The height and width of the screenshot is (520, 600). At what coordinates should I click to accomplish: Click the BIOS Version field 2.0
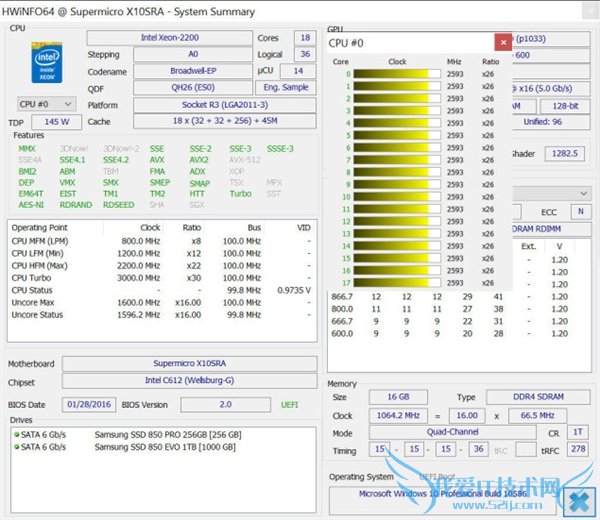[225, 404]
